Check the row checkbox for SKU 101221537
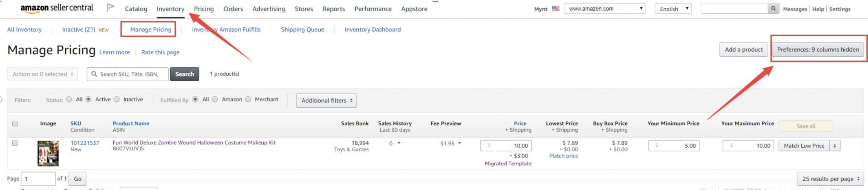Viewport: 868px width, 190px height. point(15,143)
